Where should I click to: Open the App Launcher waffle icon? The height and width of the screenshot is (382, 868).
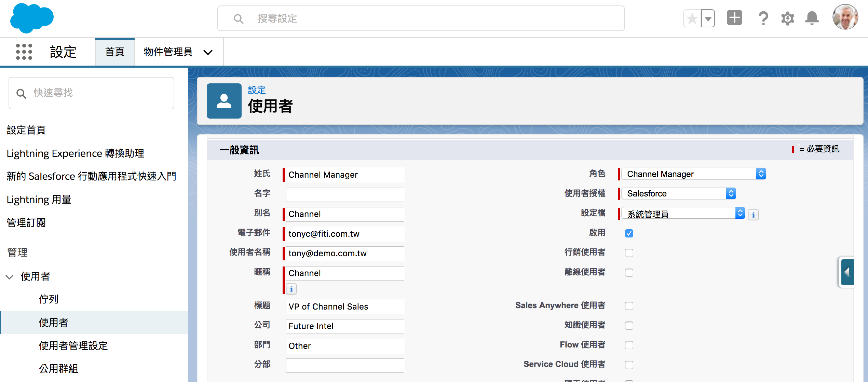tap(24, 52)
